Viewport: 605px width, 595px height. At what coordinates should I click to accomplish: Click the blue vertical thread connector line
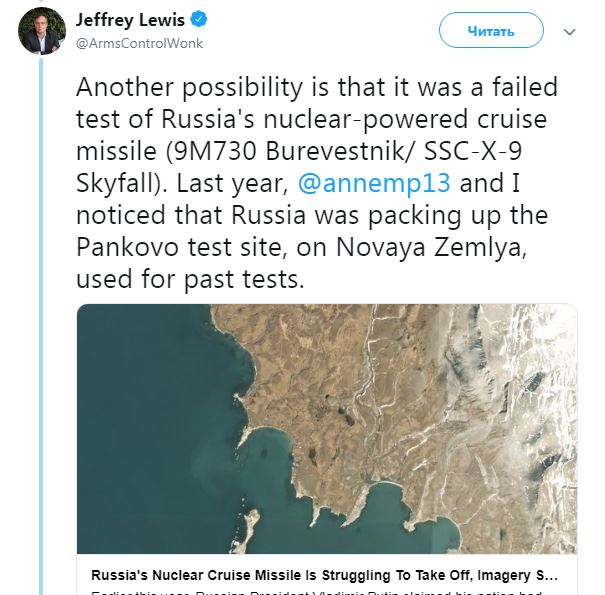(x=41, y=326)
